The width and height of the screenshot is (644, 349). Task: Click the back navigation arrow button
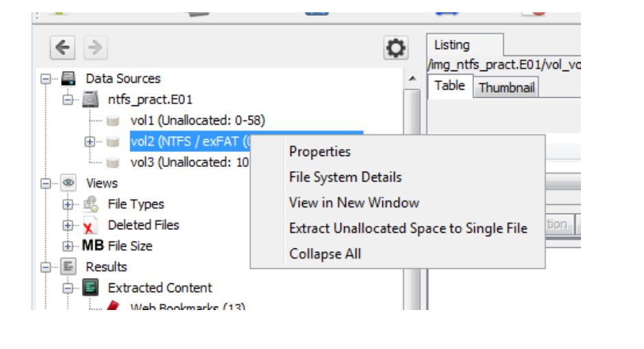coord(62,48)
